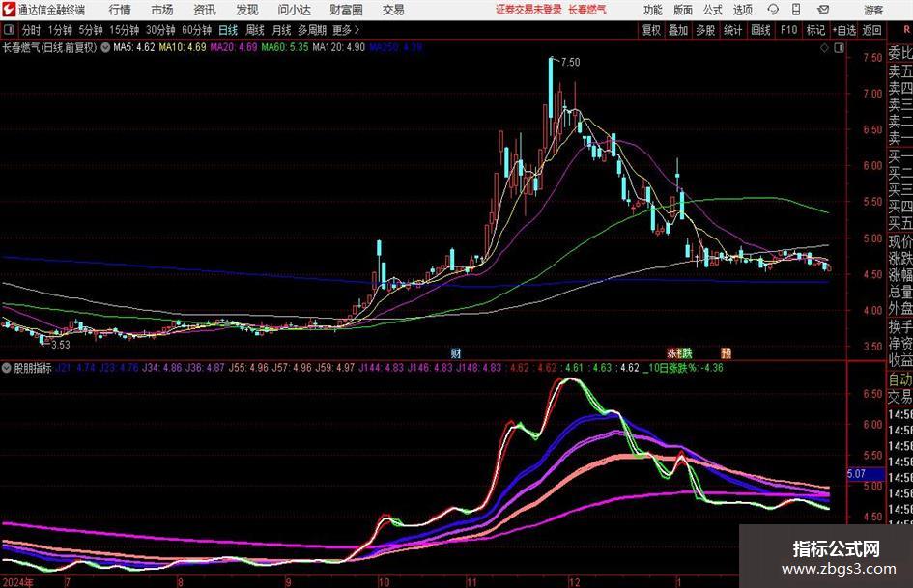Click the _10日涨跌%: -4.36 value
Image resolution: width=913 pixels, height=588 pixels.
click(x=684, y=368)
